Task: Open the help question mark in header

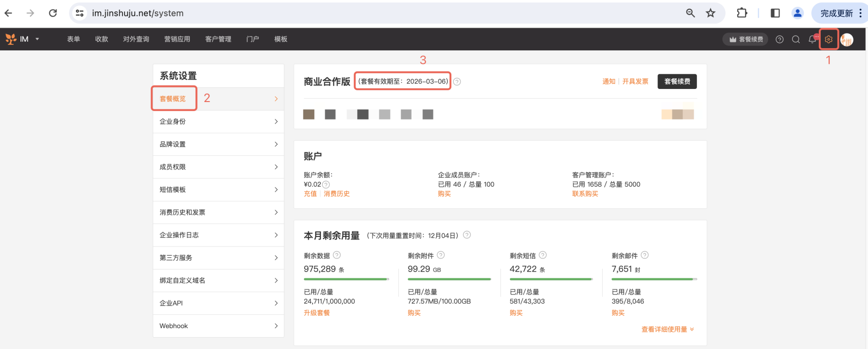Action: (x=779, y=40)
